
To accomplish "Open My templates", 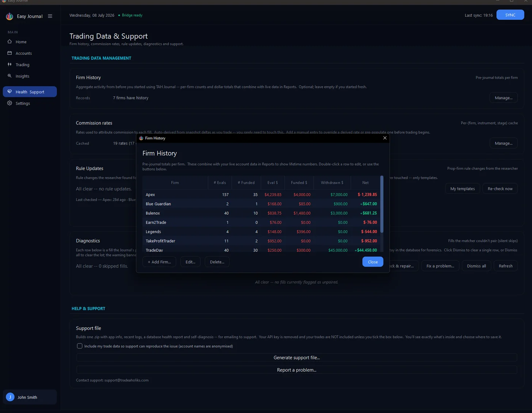I will coord(462,189).
